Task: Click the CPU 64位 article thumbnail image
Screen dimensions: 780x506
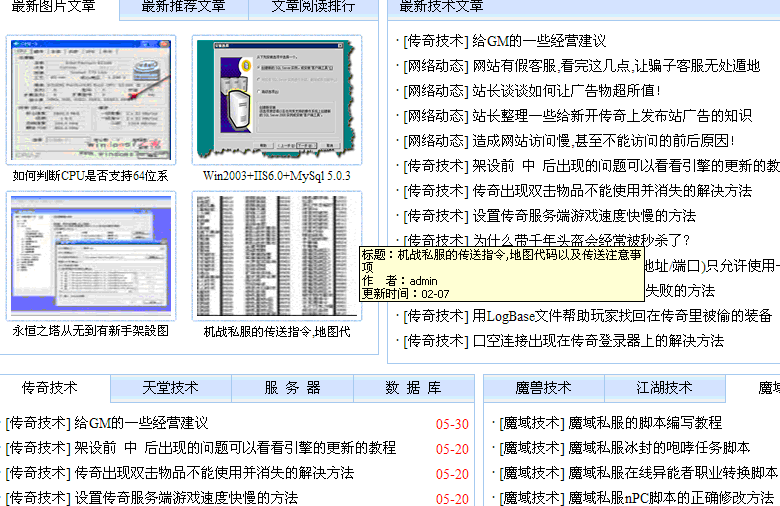Action: (x=91, y=98)
